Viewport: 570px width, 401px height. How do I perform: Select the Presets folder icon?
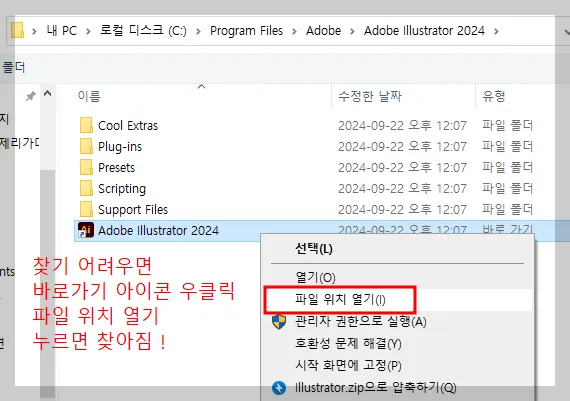[86, 168]
